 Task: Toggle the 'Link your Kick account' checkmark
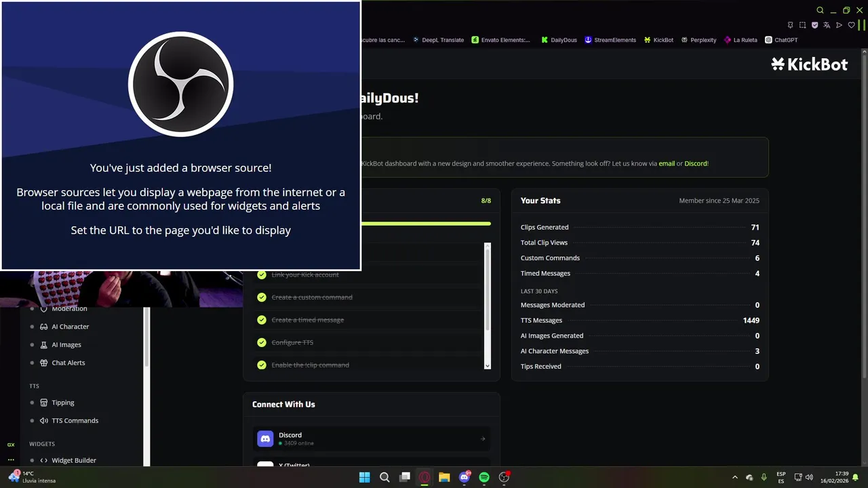[x=261, y=274]
